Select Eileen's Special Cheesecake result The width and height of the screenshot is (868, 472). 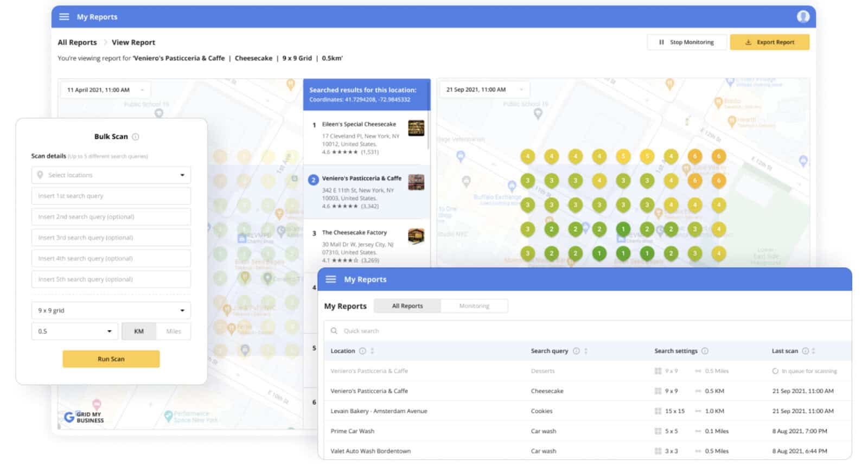(366, 138)
